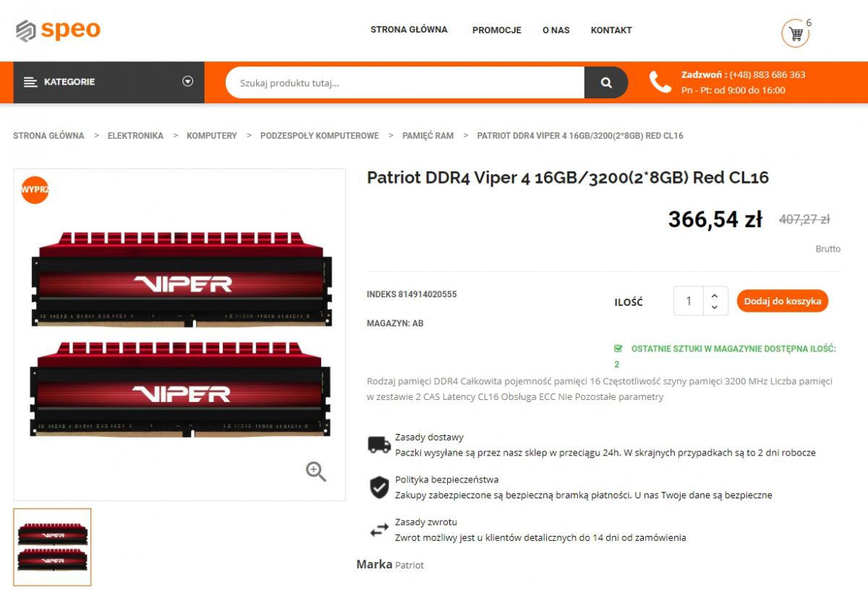The width and height of the screenshot is (868, 601).
Task: Click the quantity number field
Action: click(x=689, y=301)
